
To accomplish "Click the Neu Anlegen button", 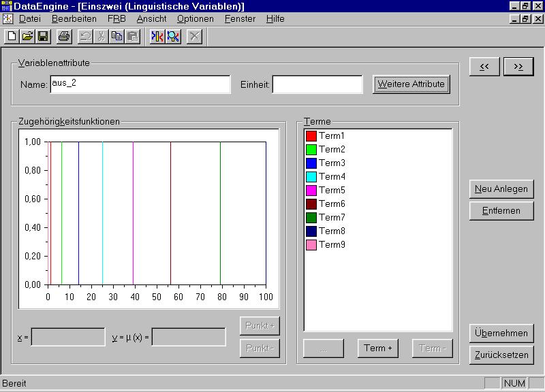I will (501, 189).
